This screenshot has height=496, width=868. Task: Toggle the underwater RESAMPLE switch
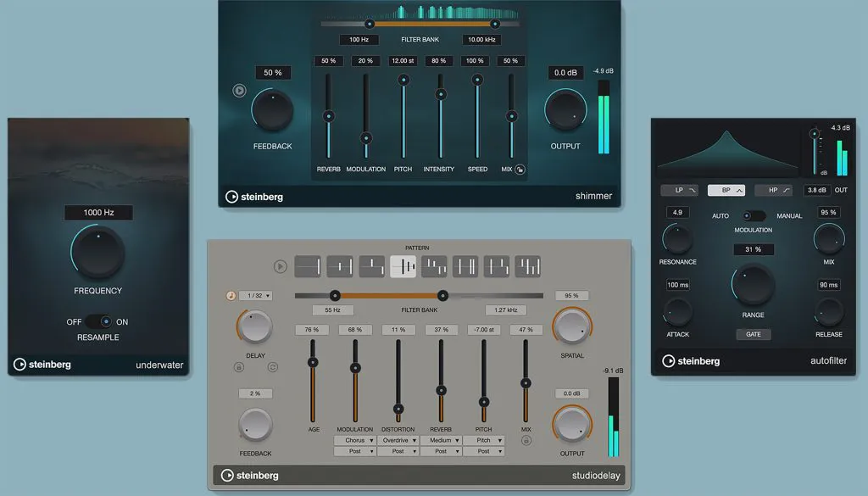pos(99,321)
